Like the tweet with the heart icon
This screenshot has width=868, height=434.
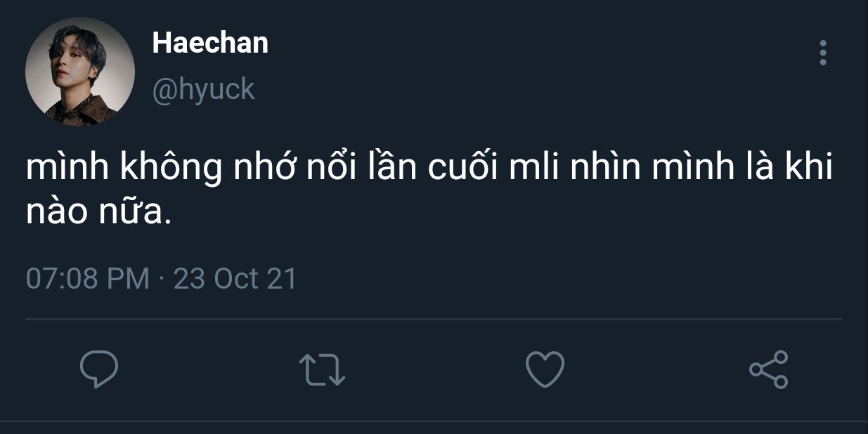pos(545,369)
